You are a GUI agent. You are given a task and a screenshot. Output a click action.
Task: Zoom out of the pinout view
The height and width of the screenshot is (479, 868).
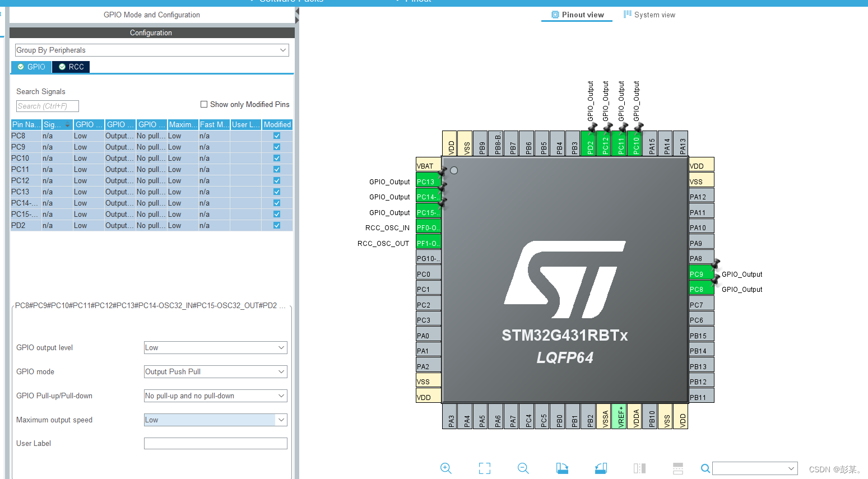(x=523, y=468)
